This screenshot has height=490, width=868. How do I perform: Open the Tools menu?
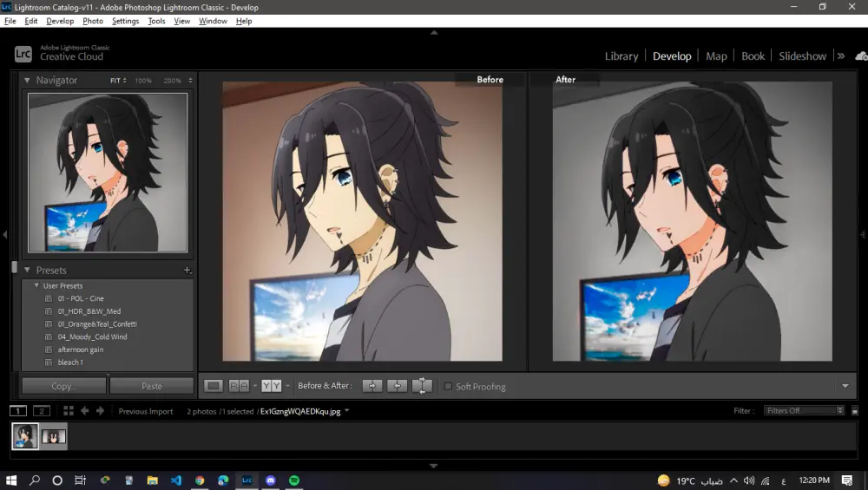(x=156, y=21)
